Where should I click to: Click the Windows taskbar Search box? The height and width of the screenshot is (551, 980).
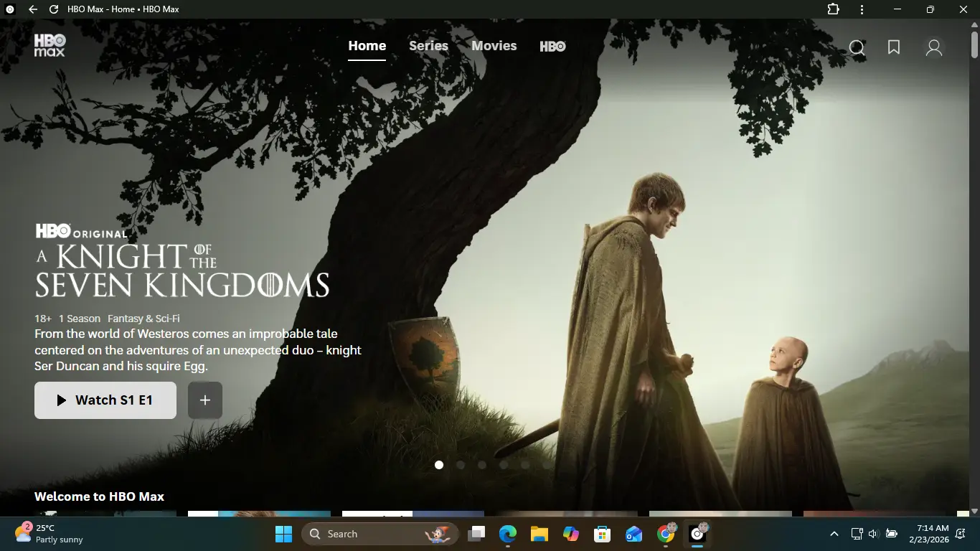coord(380,534)
